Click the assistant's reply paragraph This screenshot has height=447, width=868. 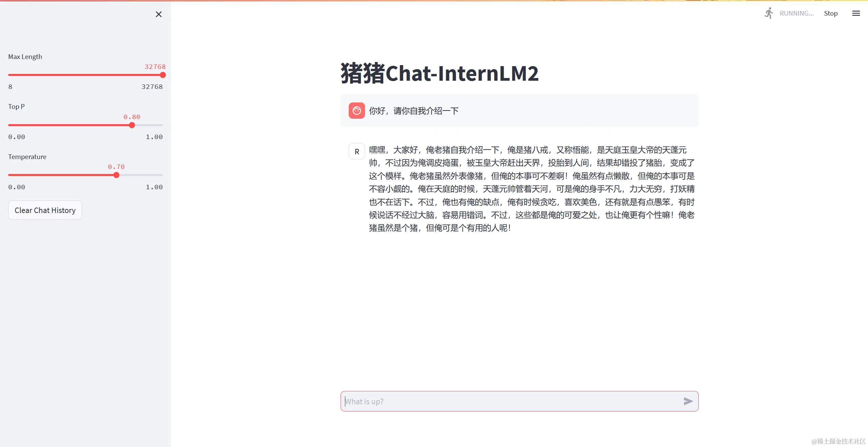pos(531,189)
